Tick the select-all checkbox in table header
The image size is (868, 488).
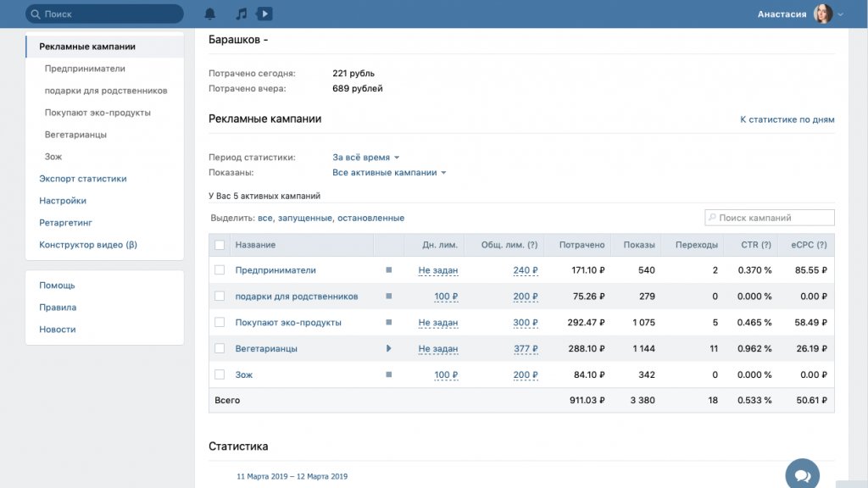(x=220, y=245)
